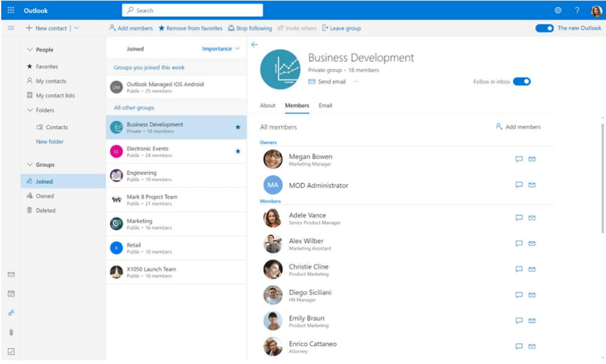Open the Importance sort dropdown

[x=221, y=49]
